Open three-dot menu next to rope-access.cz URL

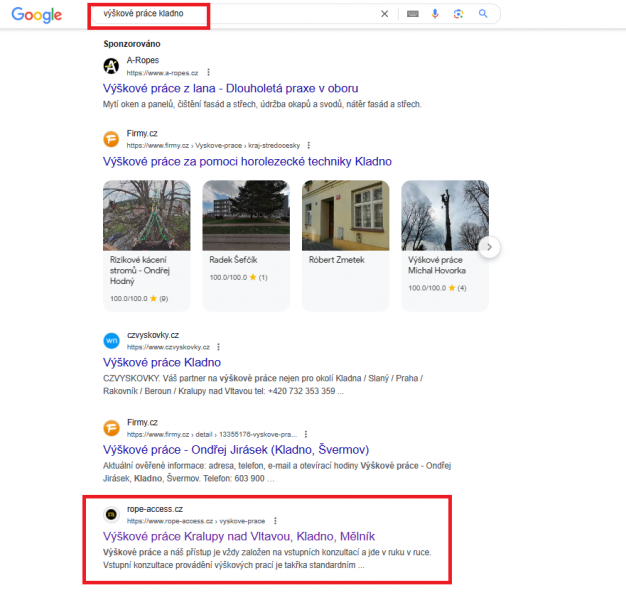click(275, 521)
